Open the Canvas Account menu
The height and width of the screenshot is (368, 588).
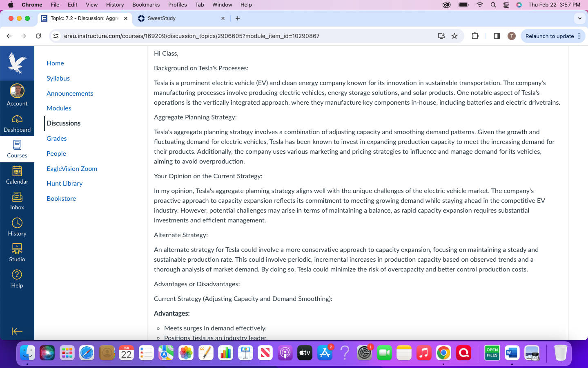(x=17, y=95)
